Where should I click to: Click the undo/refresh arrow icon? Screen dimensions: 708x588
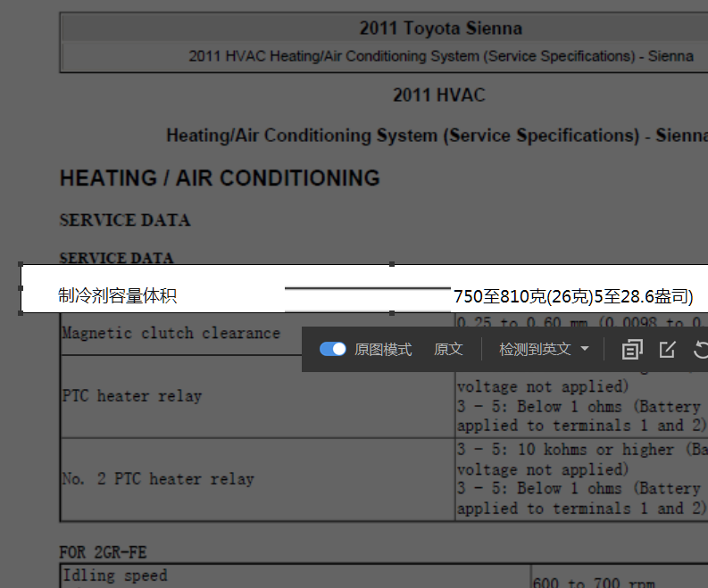pyautogui.click(x=700, y=349)
